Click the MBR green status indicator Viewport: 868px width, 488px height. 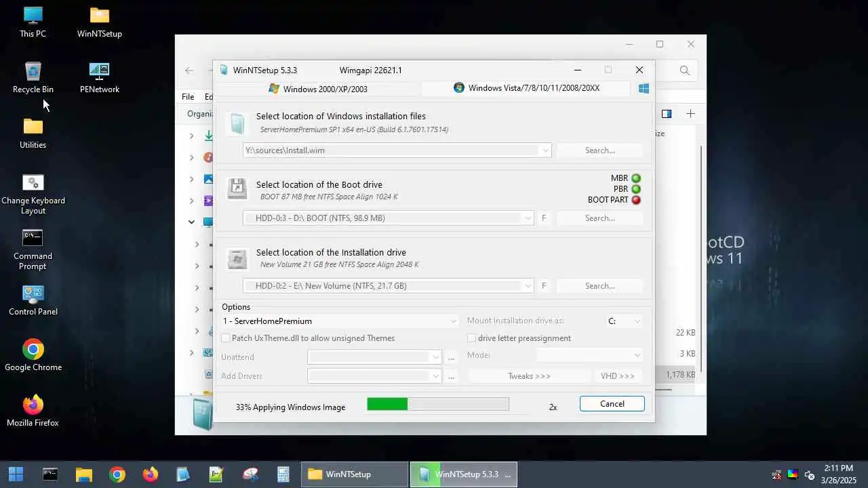pyautogui.click(x=636, y=178)
